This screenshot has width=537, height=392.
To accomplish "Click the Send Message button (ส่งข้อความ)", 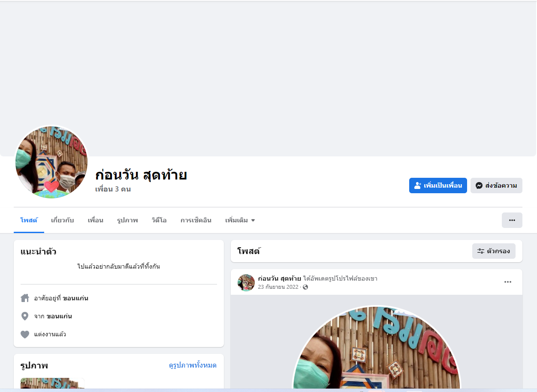I will coord(496,186).
